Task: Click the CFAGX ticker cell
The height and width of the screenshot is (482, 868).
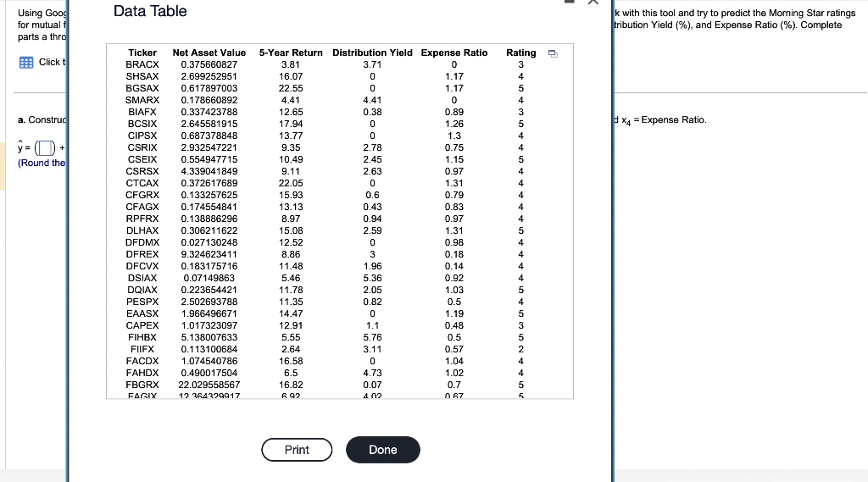Action: click(x=142, y=207)
